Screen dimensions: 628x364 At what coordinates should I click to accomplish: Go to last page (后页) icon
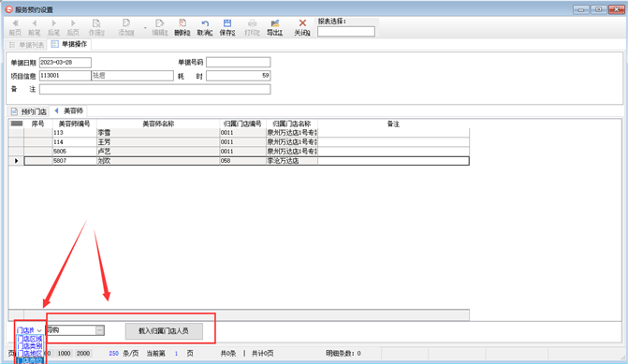click(73, 23)
